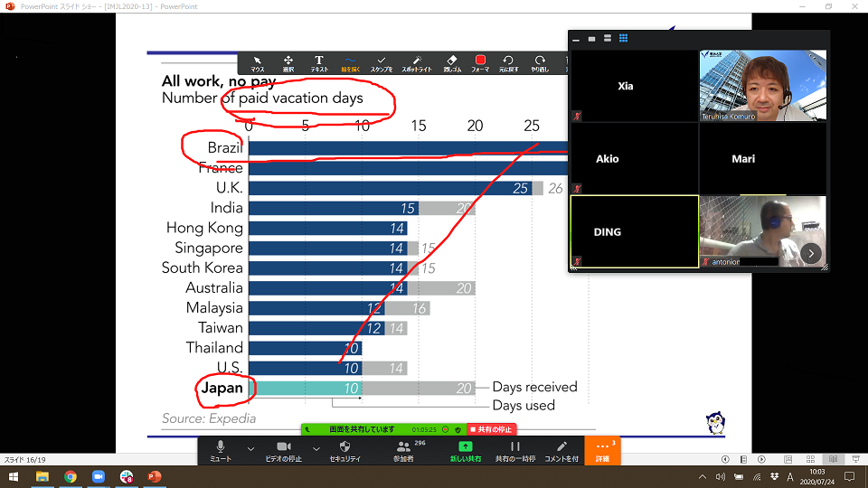The width and height of the screenshot is (868, 488).
Task: Activate the Draw annotation tool
Action: 350,63
